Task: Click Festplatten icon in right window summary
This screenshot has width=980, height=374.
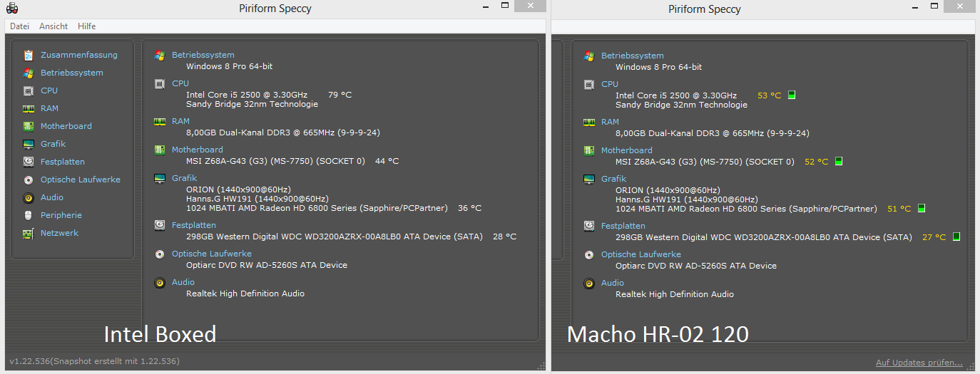Action: pyautogui.click(x=589, y=226)
